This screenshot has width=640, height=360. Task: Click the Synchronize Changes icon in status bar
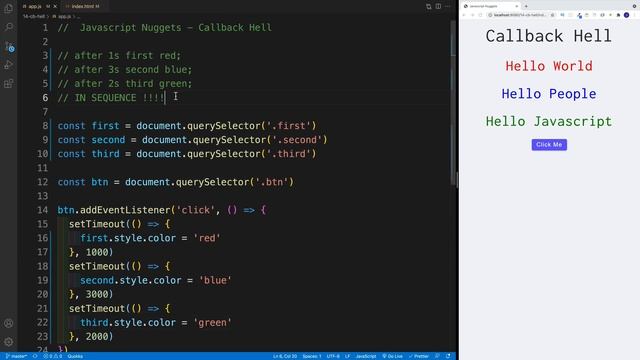(35, 356)
